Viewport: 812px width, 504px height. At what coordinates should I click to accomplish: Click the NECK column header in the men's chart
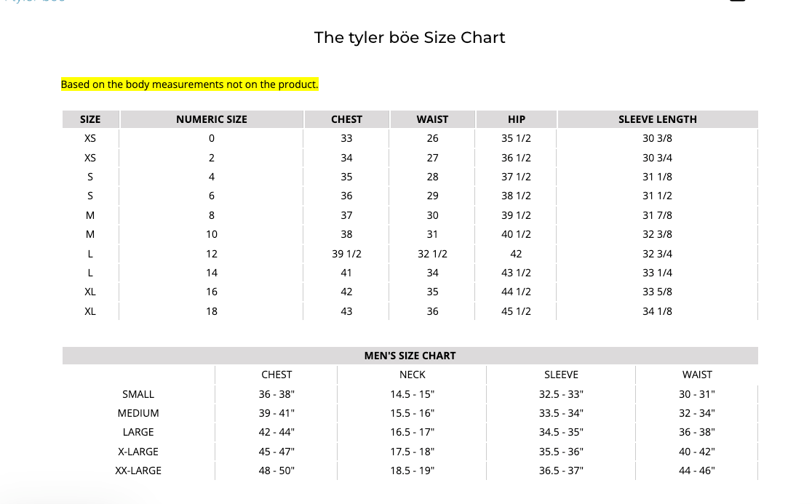pyautogui.click(x=413, y=375)
